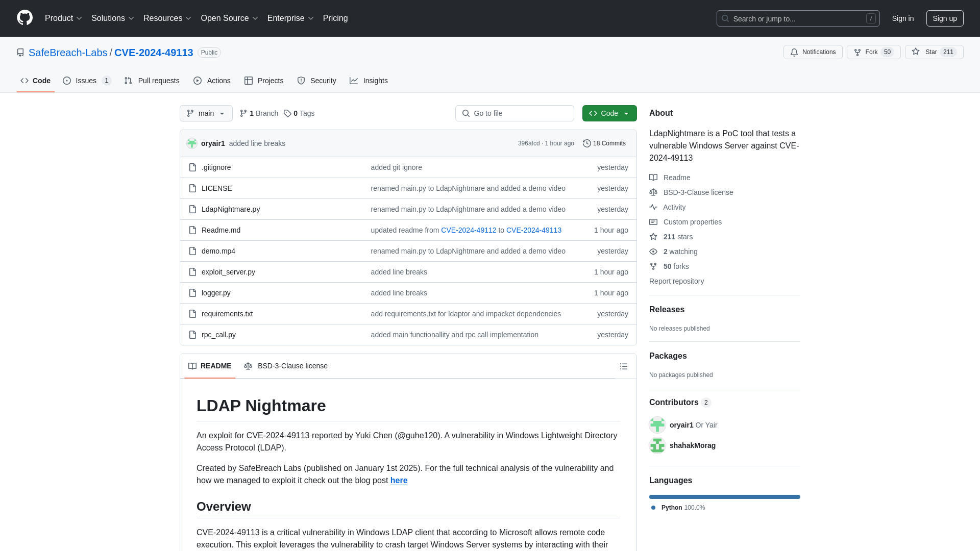Open the blog post 'here' link
980x551 pixels.
coord(399,481)
